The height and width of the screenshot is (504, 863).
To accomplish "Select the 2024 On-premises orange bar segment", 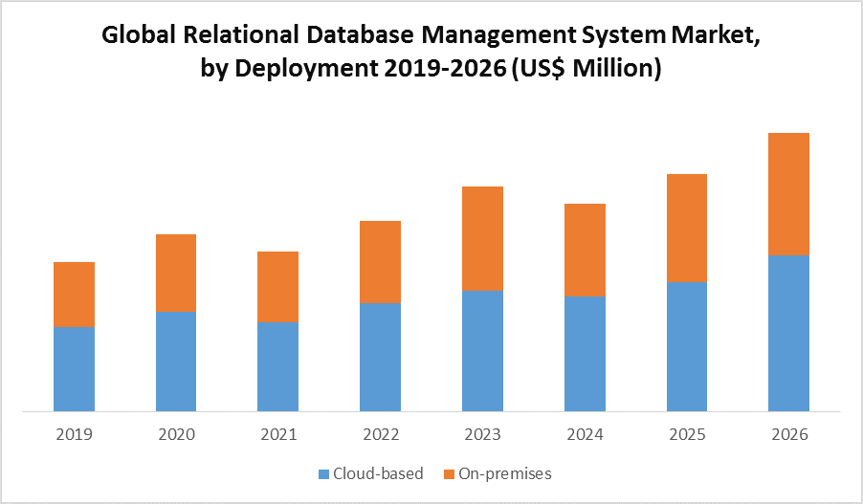I will [585, 251].
